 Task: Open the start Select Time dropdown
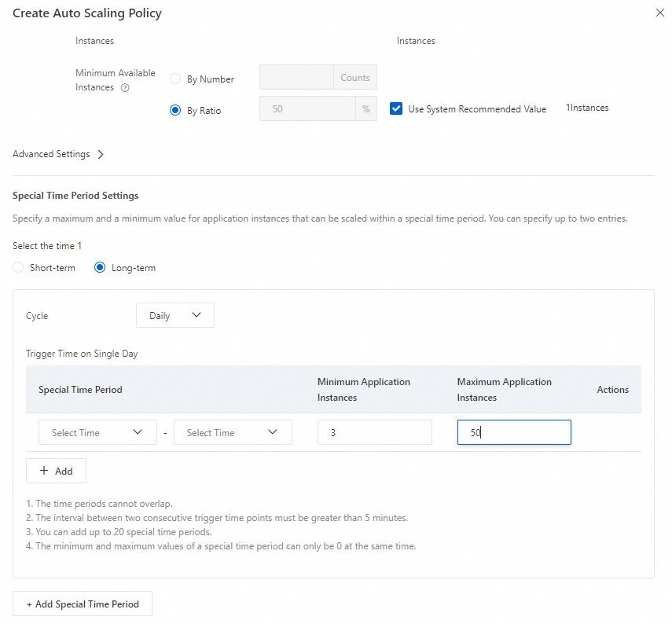pyautogui.click(x=97, y=432)
